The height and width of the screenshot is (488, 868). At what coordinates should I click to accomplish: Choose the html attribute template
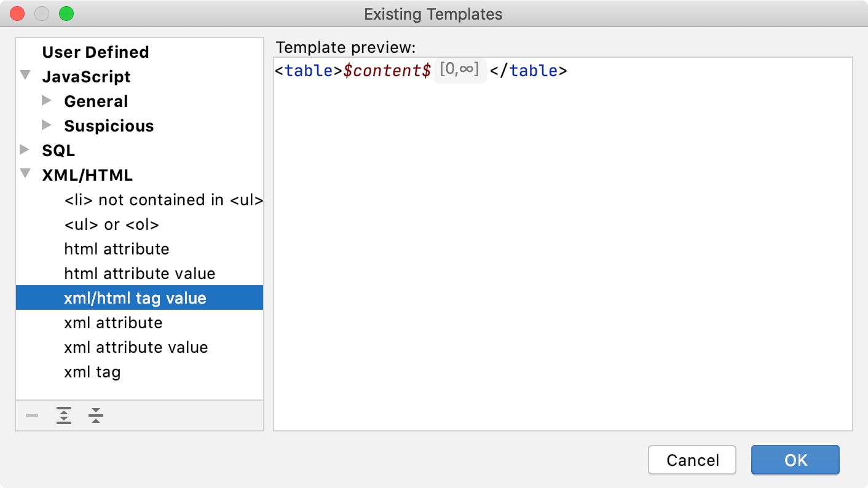[116, 249]
